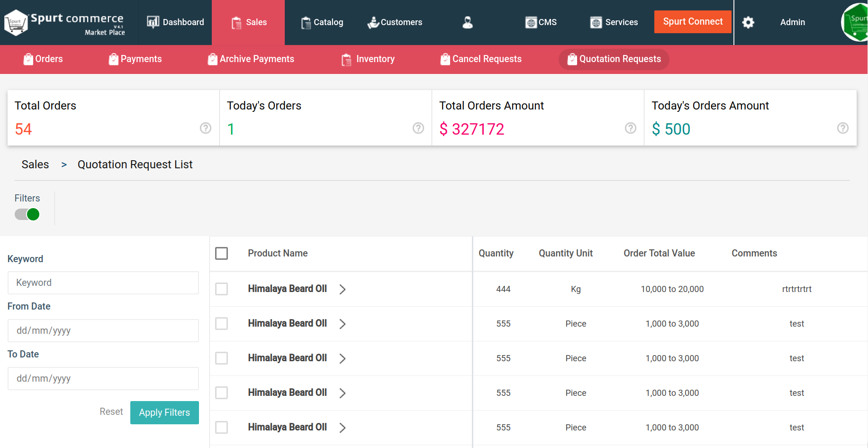Screen dimensions: 868x448
Task: Click the Order Total Value column header
Action: pos(659,253)
